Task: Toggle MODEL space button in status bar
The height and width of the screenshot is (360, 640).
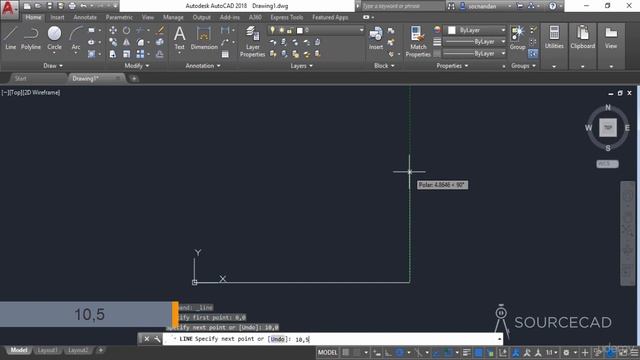Action: (327, 352)
